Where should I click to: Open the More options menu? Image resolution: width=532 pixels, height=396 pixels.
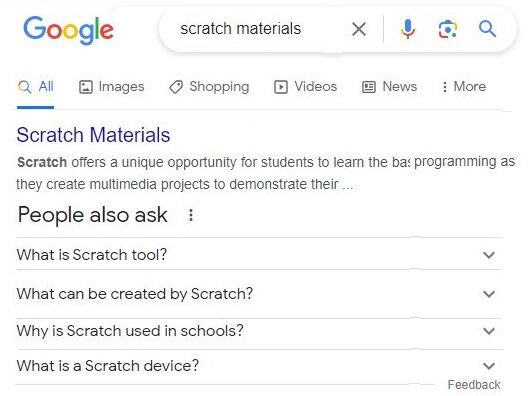tap(464, 87)
